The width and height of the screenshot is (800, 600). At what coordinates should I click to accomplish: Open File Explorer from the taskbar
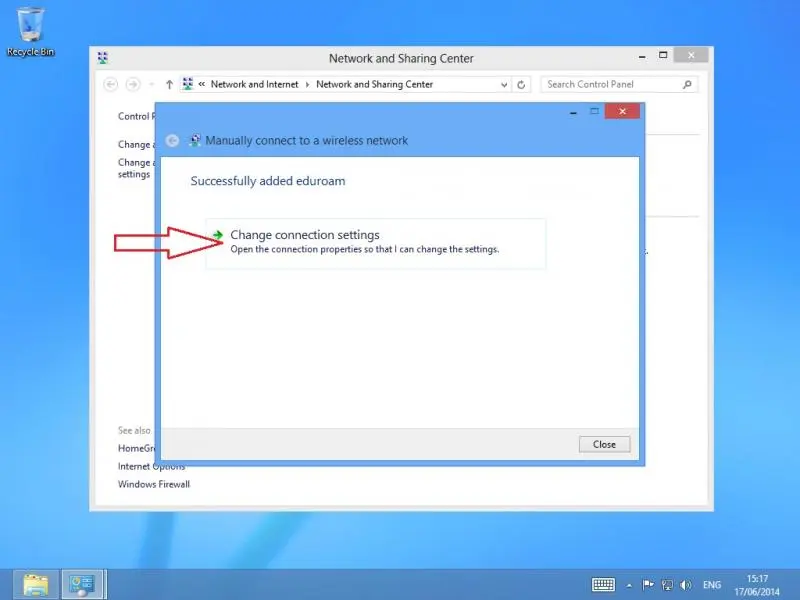point(36,584)
